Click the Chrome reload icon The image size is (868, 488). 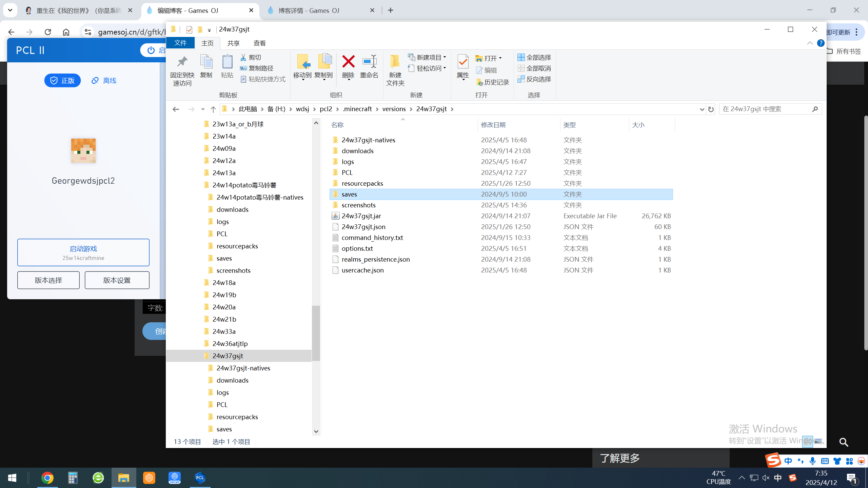48,32
